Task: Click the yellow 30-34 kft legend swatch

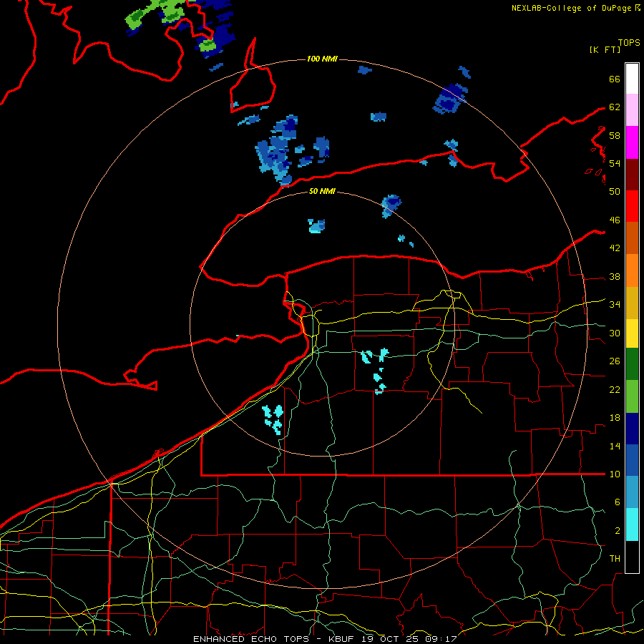Action: [632, 333]
